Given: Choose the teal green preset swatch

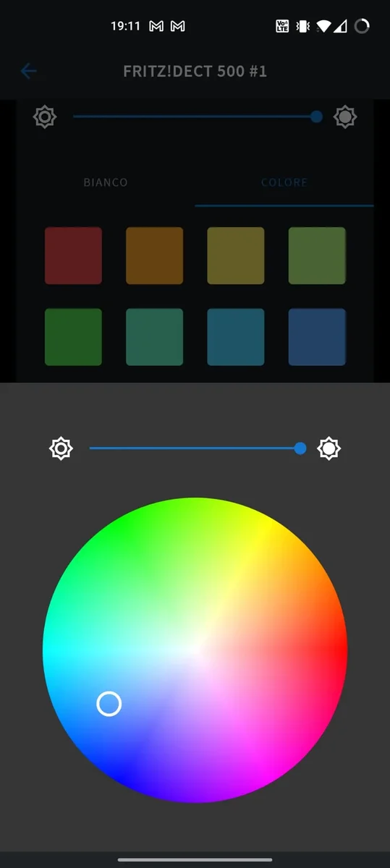Looking at the screenshot, I should click(155, 337).
